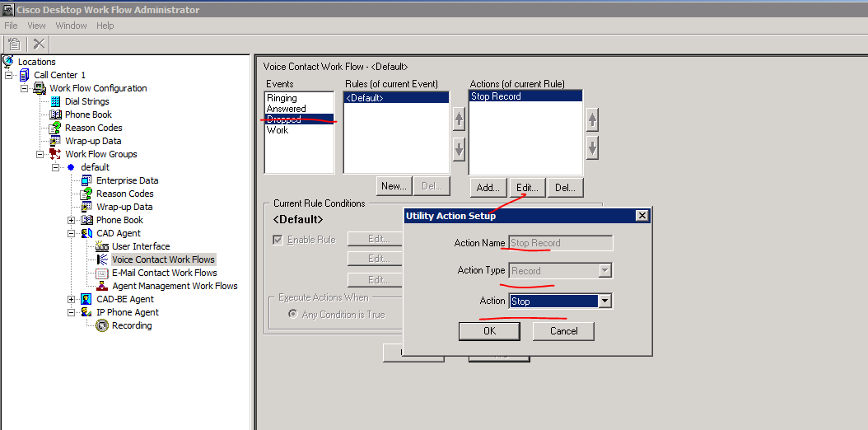Select the Recording tree item

pyautogui.click(x=132, y=325)
